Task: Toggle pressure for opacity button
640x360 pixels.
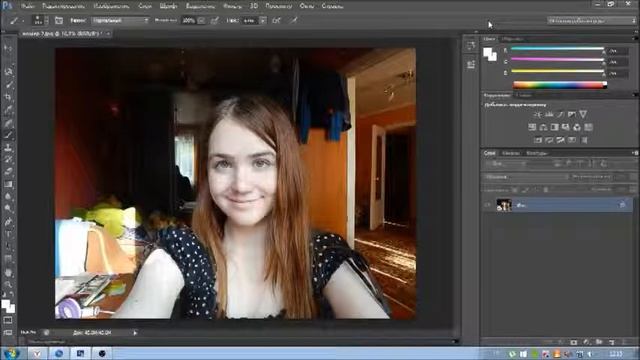Action: 215,20
